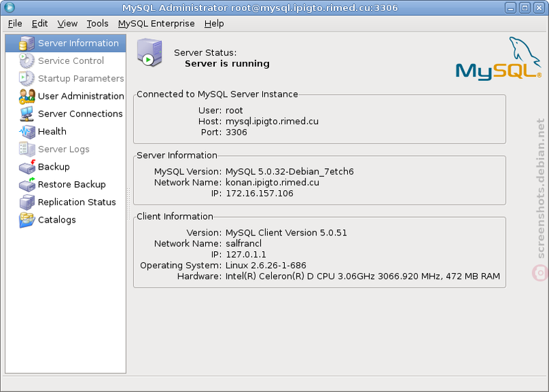Select Service Control label in sidebar
549x392 pixels.
coord(71,60)
